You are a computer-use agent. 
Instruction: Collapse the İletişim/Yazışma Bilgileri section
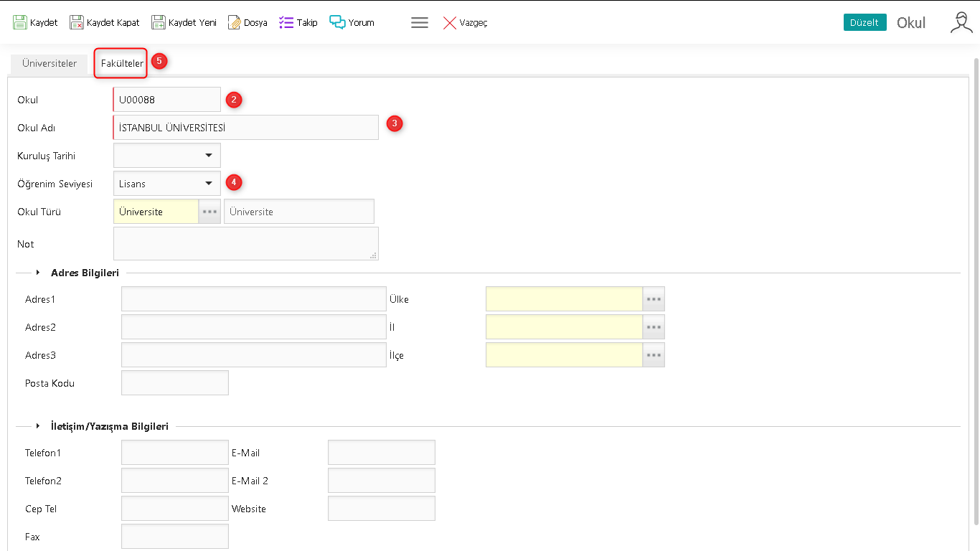38,426
